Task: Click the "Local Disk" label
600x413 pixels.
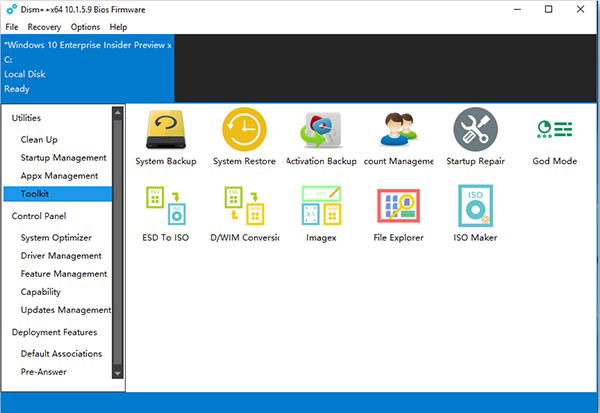Action: tap(25, 74)
